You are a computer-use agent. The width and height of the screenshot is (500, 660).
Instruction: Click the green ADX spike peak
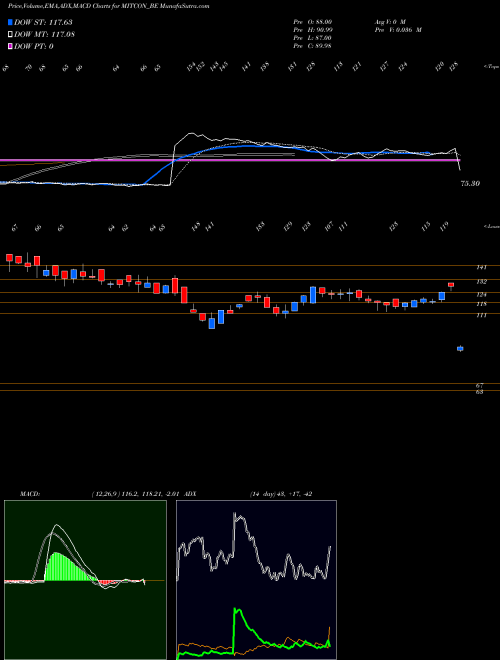click(237, 611)
